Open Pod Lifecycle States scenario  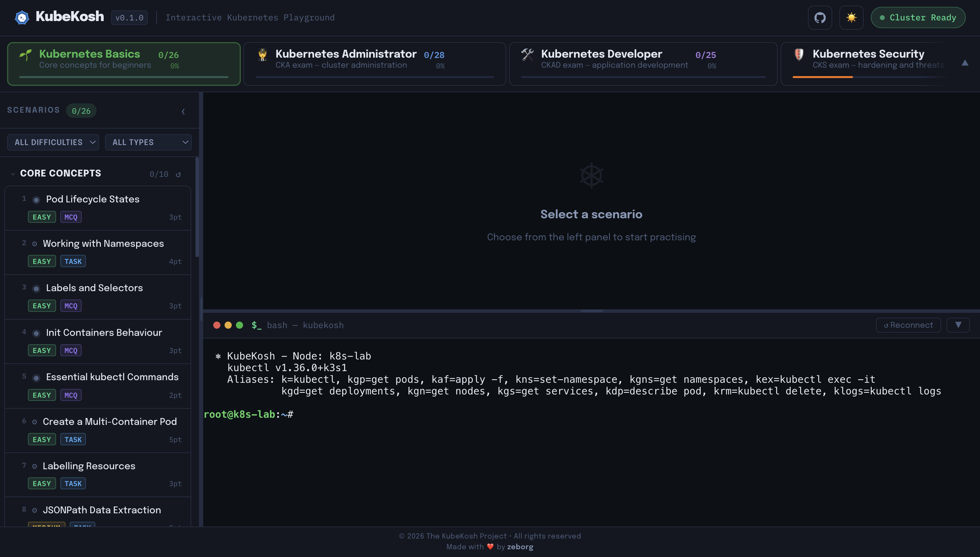point(98,209)
